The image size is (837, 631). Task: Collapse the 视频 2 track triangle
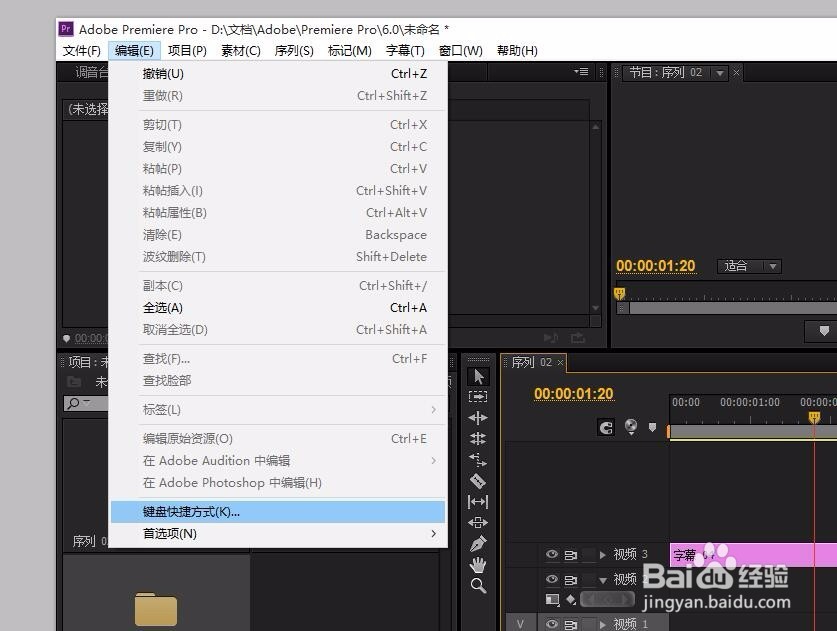pos(603,580)
